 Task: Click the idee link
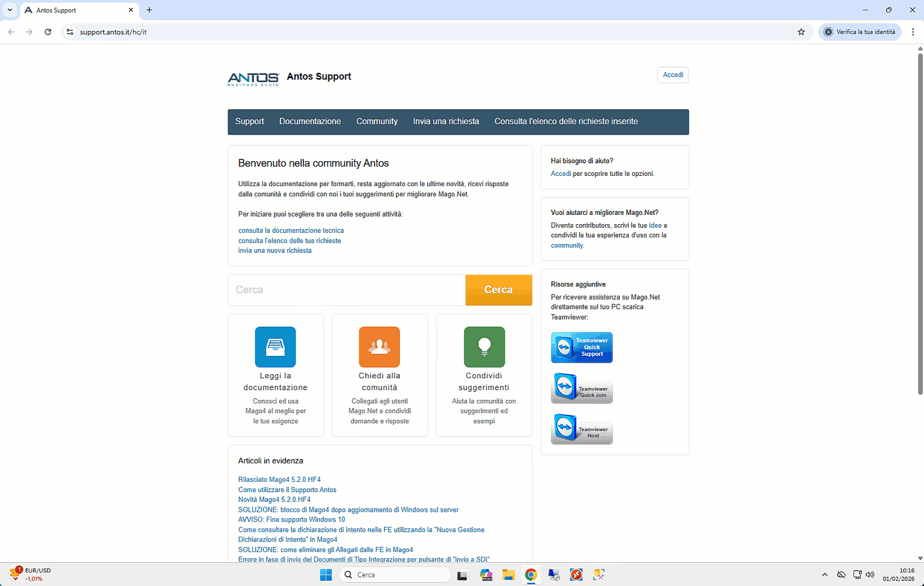(x=655, y=225)
